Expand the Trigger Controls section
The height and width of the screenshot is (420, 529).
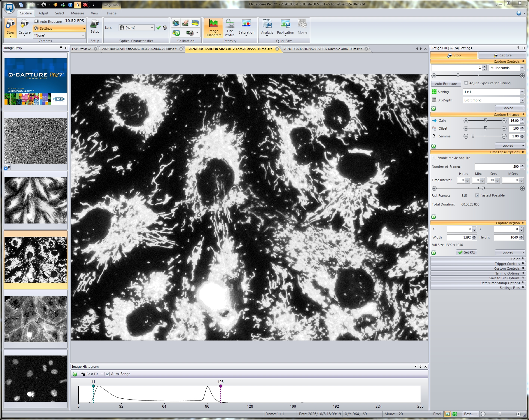click(478, 264)
